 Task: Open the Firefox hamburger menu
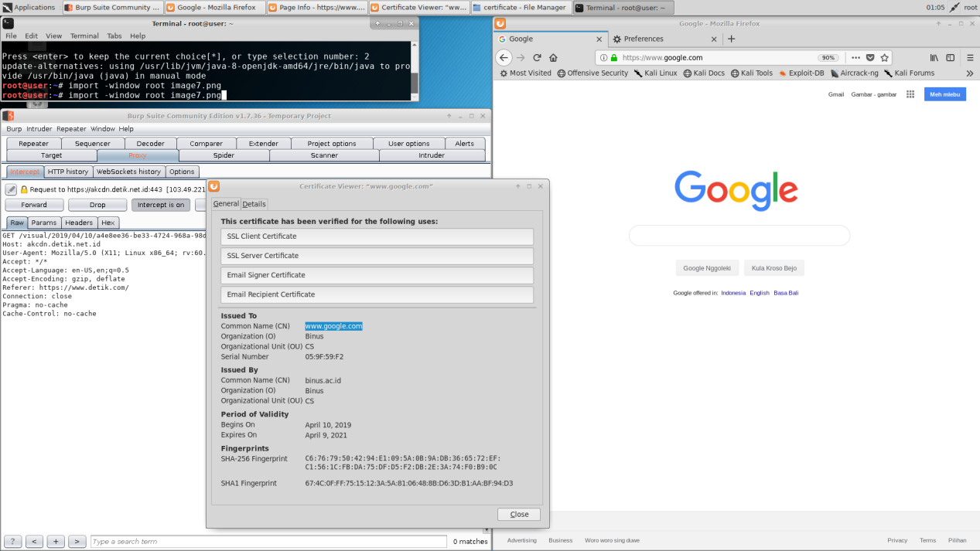(970, 57)
